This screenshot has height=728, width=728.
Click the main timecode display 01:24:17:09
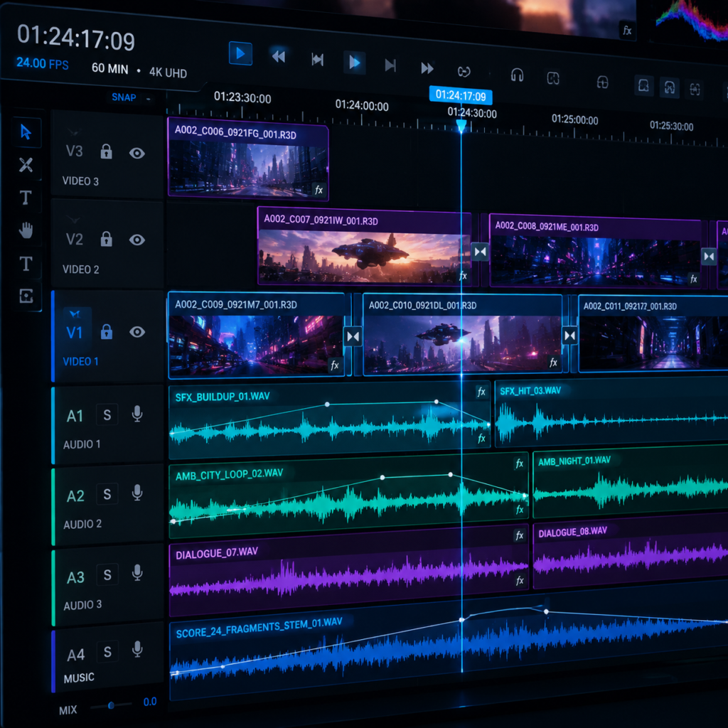[76, 38]
